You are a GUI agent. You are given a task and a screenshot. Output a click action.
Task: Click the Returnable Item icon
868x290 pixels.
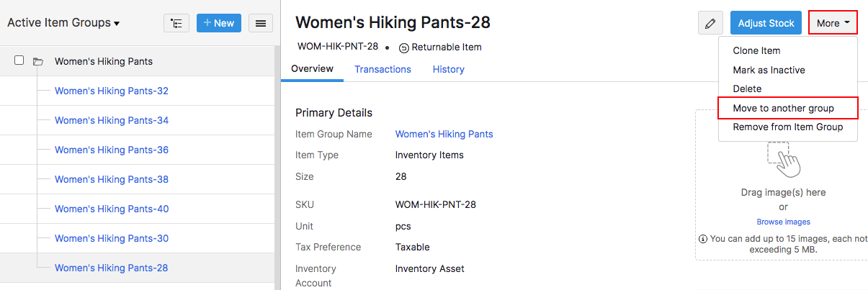[x=403, y=47]
